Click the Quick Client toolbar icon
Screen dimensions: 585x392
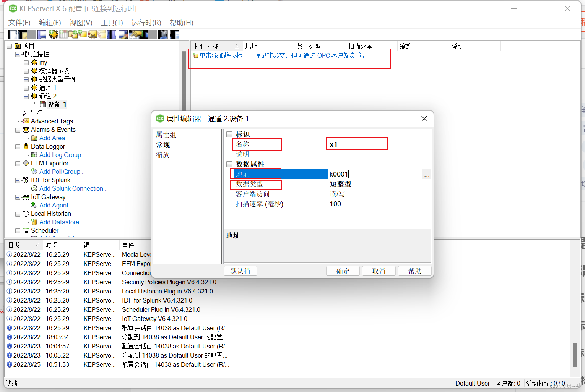(175, 34)
